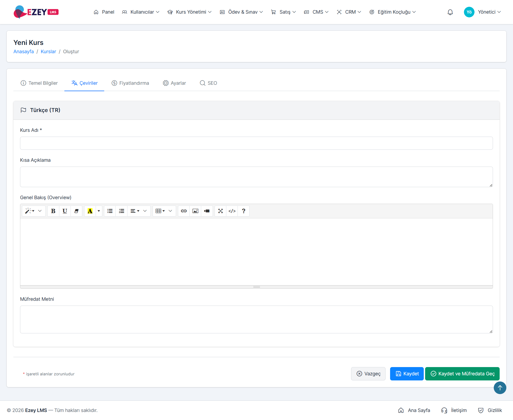
Task: Click the Vazgeç cancel button
Action: pos(368,374)
